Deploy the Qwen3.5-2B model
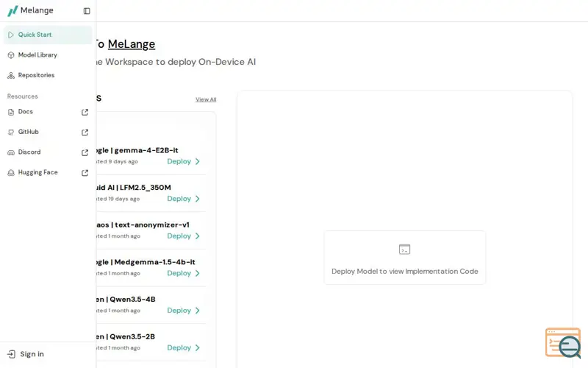The height and width of the screenshot is (368, 588). point(179,347)
